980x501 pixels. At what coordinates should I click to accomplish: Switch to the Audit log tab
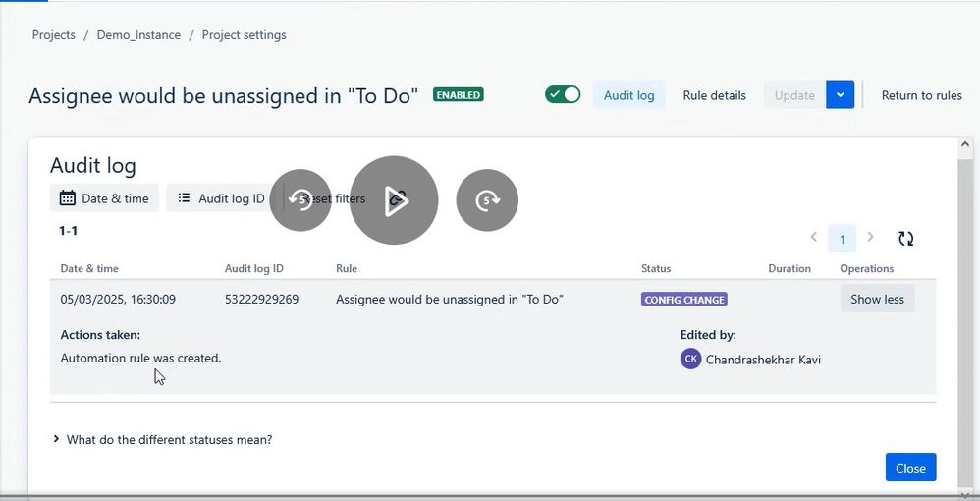click(x=628, y=95)
